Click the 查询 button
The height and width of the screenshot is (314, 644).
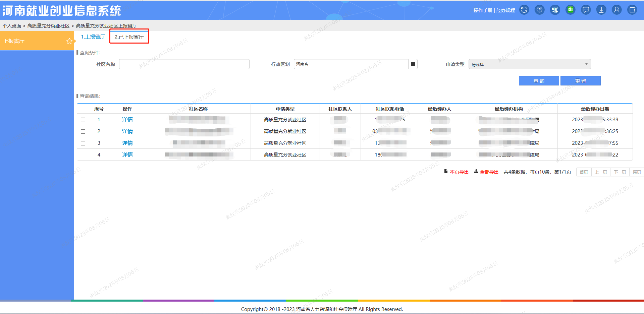click(539, 81)
